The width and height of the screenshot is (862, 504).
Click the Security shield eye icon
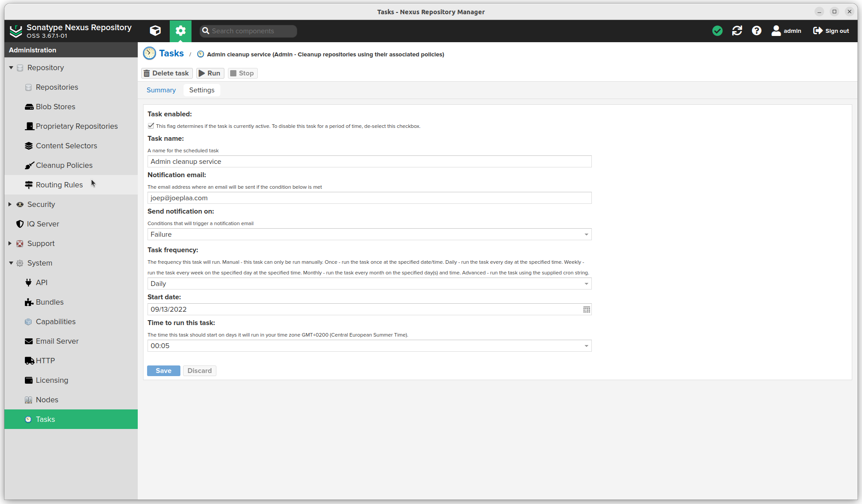(20, 204)
